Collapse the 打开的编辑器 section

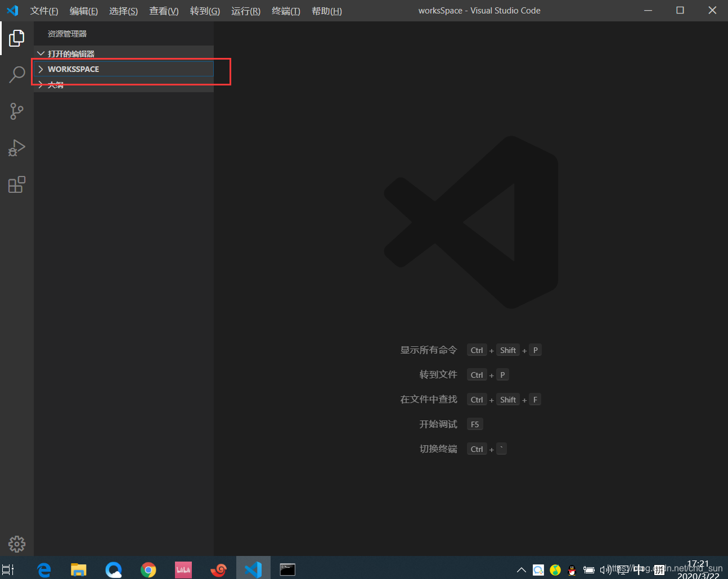[x=124, y=53]
